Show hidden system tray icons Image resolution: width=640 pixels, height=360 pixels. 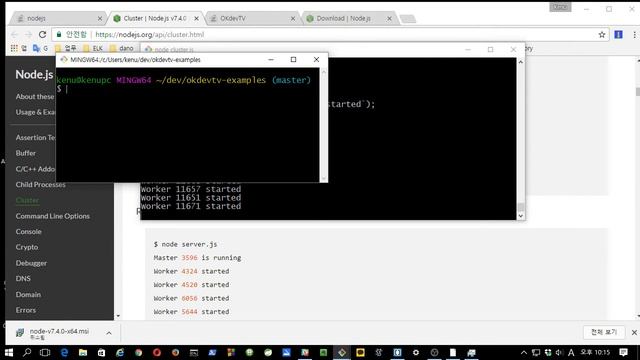[x=524, y=352]
